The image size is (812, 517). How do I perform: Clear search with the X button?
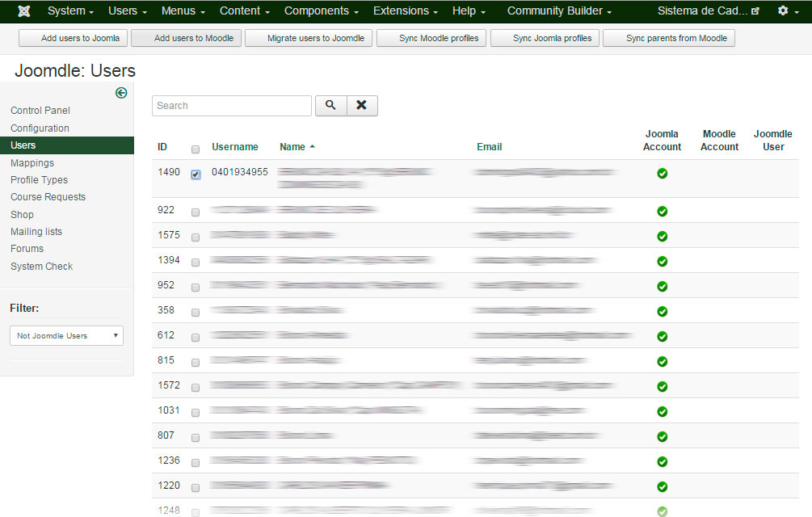[x=362, y=106]
